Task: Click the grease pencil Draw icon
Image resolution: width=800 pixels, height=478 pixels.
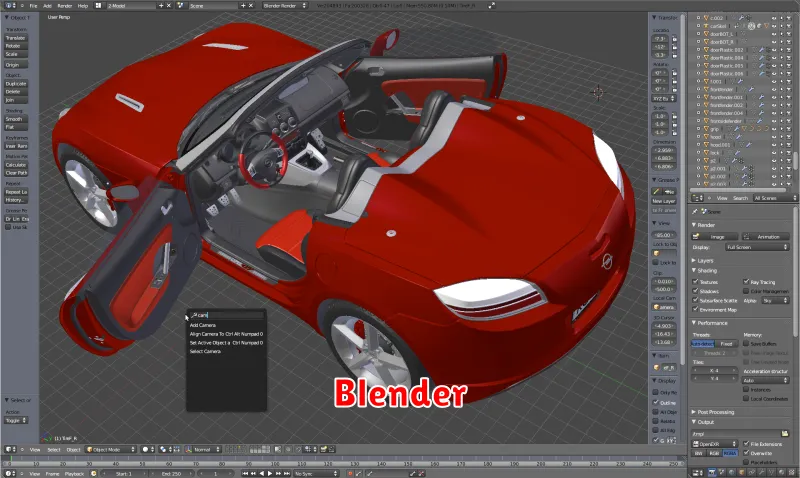Action: click(657, 191)
